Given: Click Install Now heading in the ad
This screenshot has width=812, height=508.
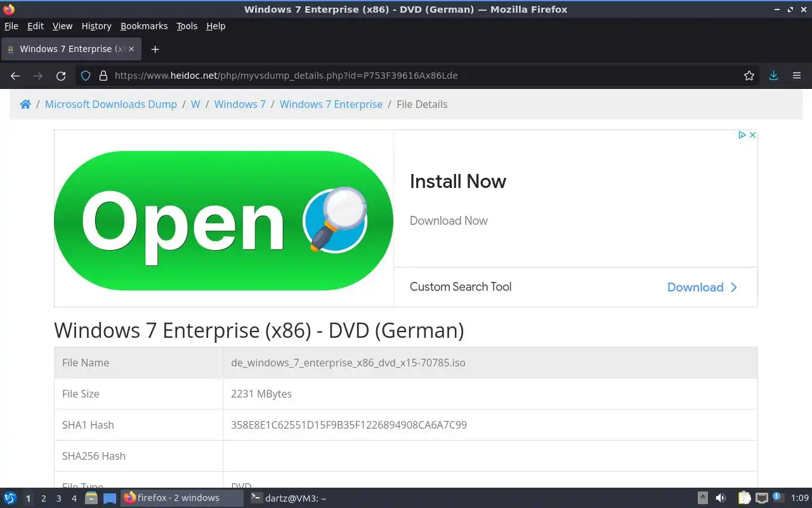Looking at the screenshot, I should coord(458,182).
